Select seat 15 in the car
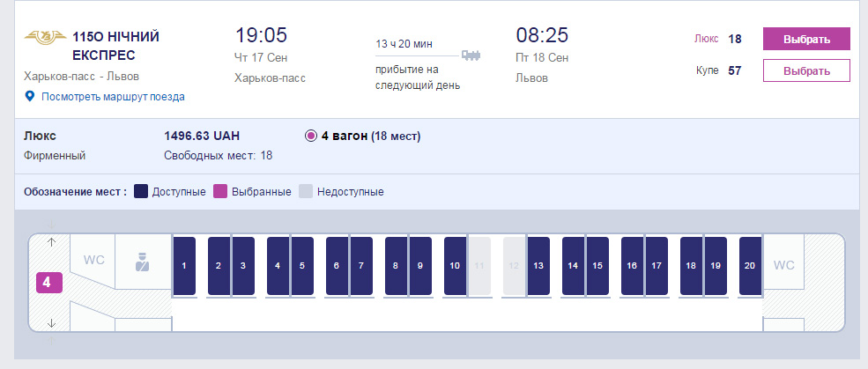This screenshot has width=868, height=369. point(597,266)
